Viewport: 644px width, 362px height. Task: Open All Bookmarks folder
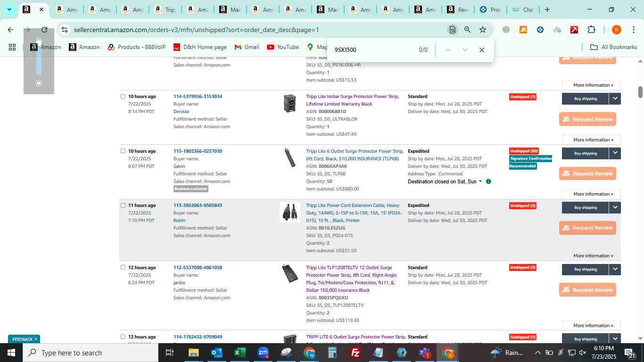coord(614,47)
